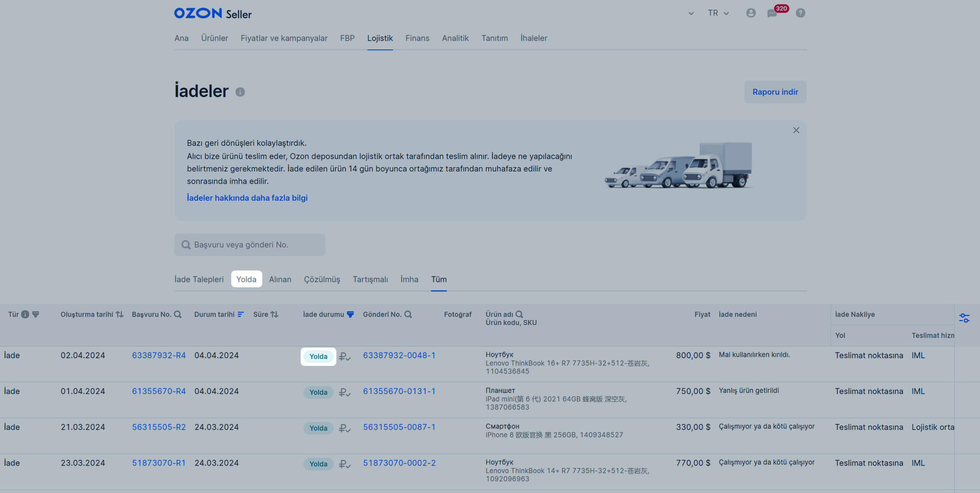The image size is (980, 493).
Task: Sort by Oluşturma tarihi arrows
Action: (119, 314)
